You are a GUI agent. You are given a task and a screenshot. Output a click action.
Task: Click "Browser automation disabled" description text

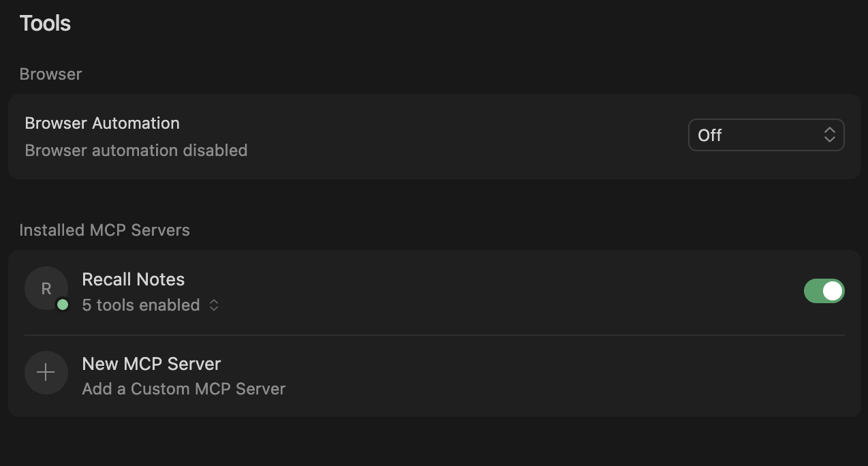(136, 151)
